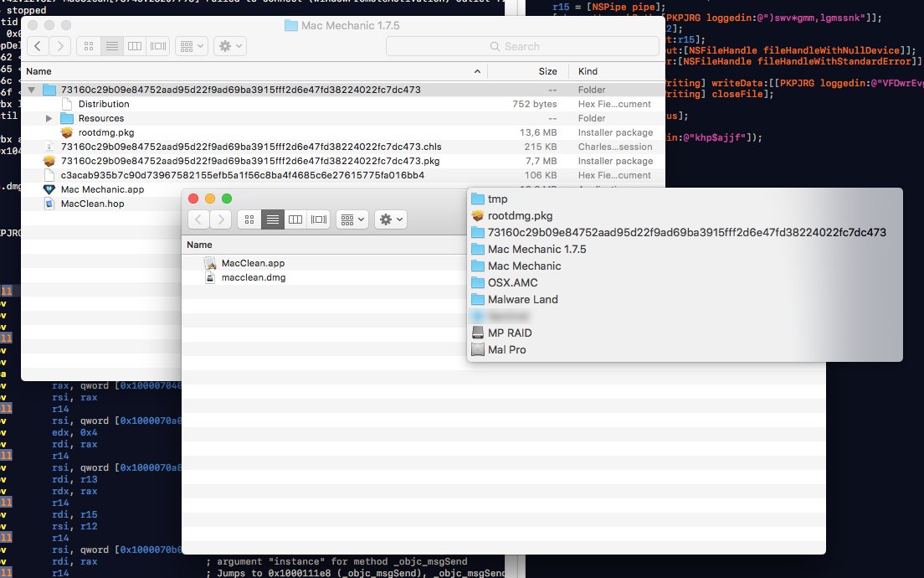
Task: Open gear action menu in Mac Mechanic window
Action: pyautogui.click(x=230, y=46)
